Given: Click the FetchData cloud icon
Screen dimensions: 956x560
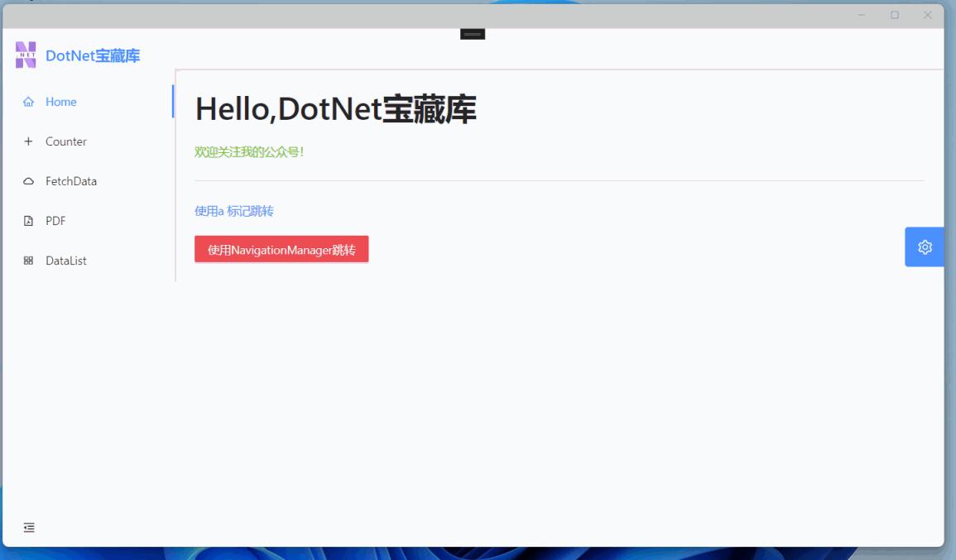Looking at the screenshot, I should [28, 181].
